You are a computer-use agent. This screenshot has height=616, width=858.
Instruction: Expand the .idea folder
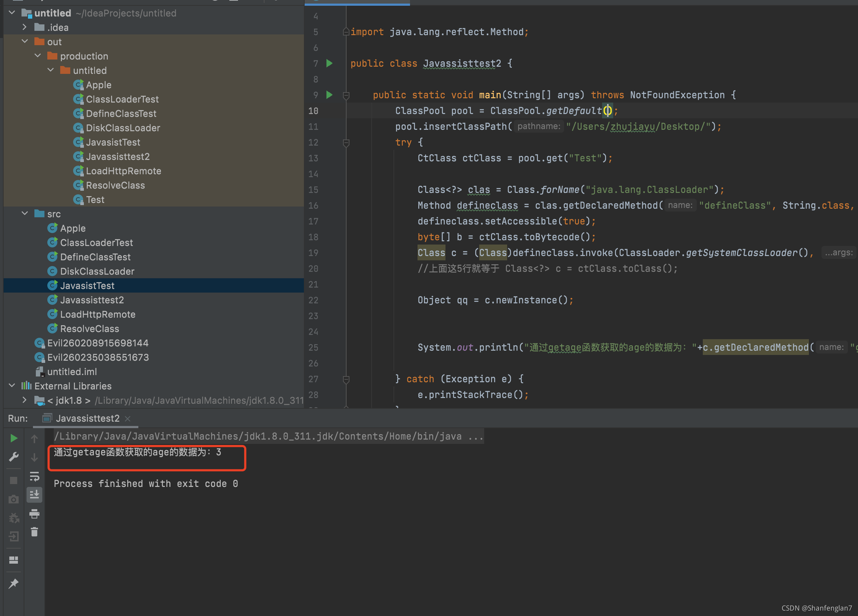click(x=25, y=27)
